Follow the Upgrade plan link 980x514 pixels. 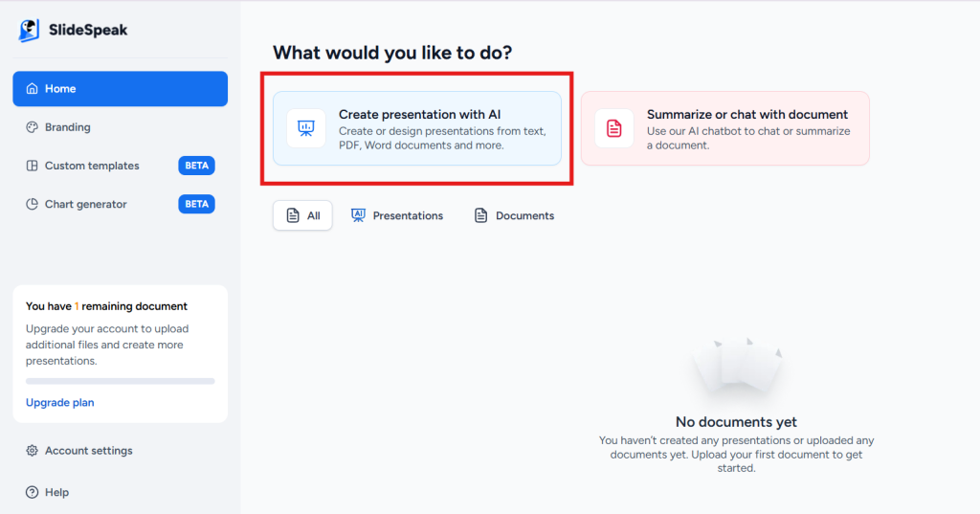coord(60,403)
